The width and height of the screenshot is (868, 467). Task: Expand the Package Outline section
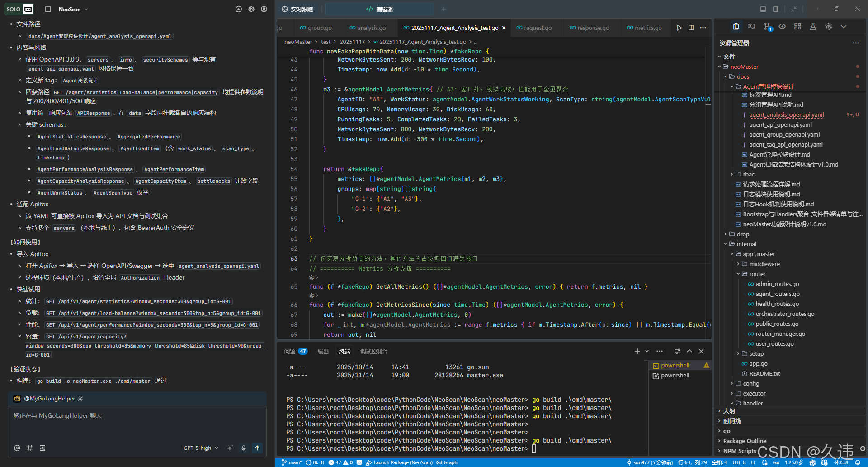point(744,441)
